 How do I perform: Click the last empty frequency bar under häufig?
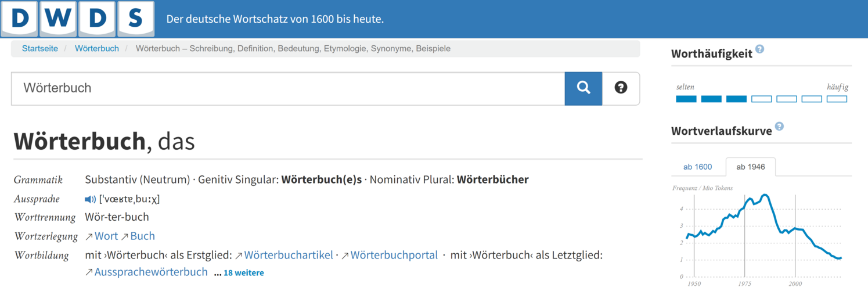click(836, 99)
